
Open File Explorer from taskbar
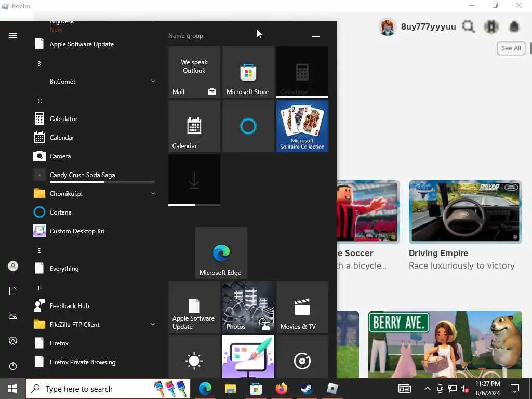[230, 389]
